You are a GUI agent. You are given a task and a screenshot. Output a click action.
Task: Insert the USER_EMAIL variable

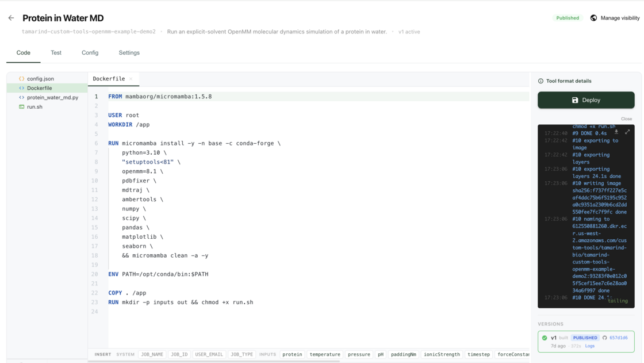click(209, 354)
